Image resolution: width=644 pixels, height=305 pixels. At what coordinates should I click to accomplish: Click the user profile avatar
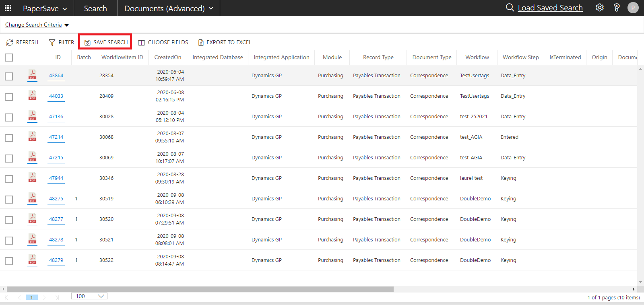click(633, 8)
